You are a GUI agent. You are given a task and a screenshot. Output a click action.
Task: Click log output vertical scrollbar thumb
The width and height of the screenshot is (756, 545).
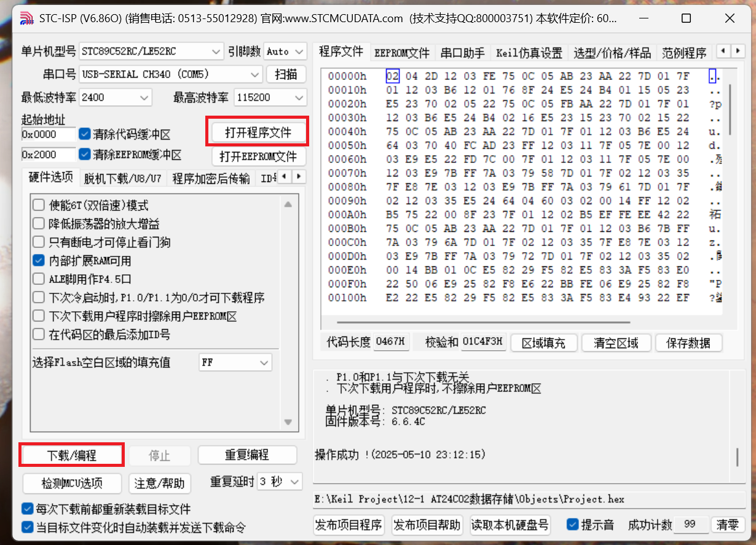(737, 457)
